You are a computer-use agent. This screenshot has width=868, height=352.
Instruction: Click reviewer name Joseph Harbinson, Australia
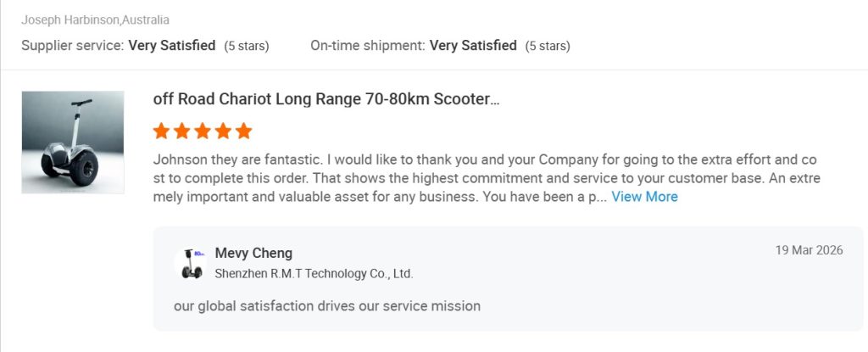point(95,20)
